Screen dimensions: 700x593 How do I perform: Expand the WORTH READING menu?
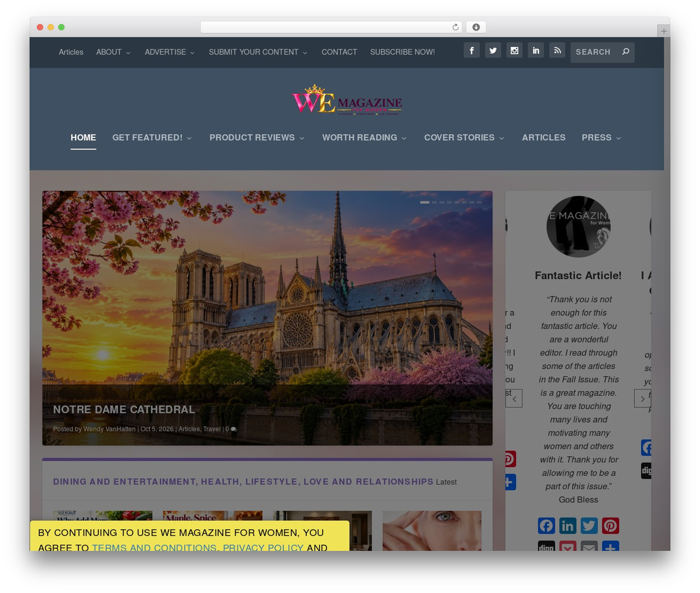click(x=364, y=138)
